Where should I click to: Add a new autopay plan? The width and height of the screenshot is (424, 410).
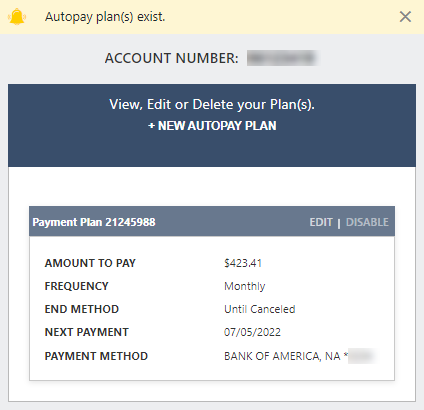click(212, 126)
